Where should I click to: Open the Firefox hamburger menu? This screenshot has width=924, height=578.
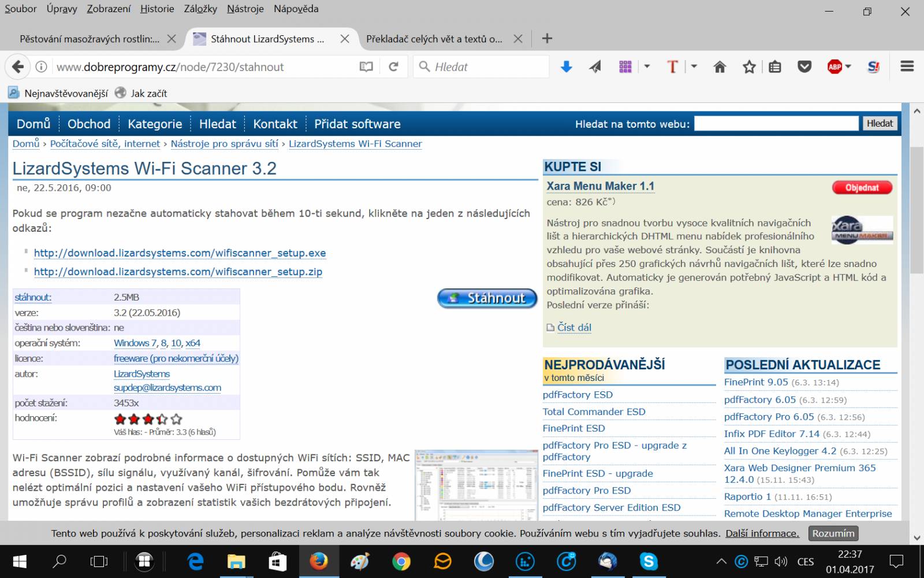(907, 66)
